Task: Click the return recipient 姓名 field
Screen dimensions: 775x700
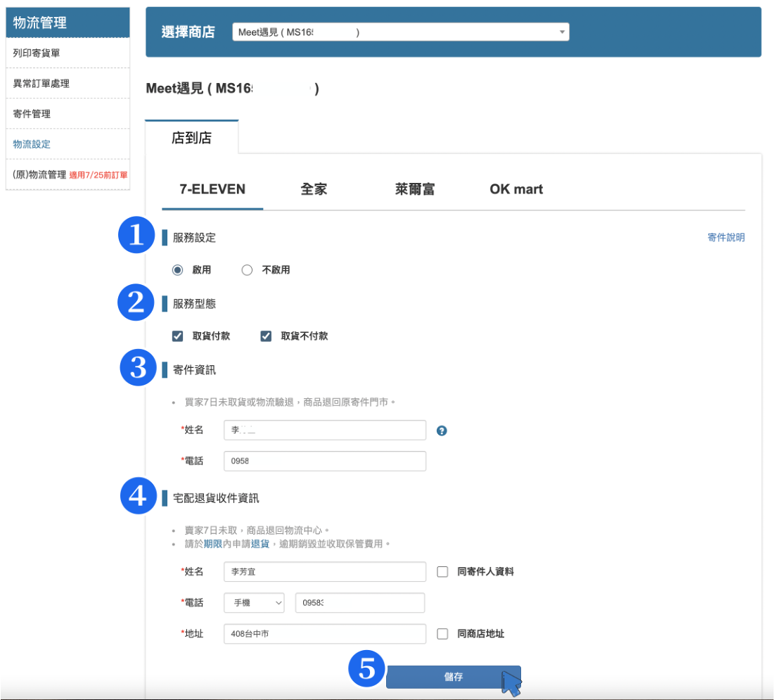Action: (x=325, y=571)
